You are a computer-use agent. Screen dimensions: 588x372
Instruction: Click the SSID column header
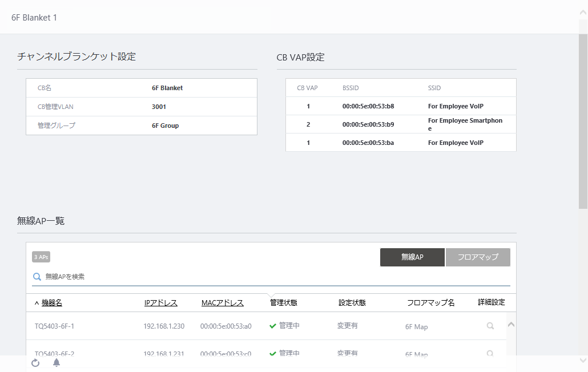[x=434, y=88]
